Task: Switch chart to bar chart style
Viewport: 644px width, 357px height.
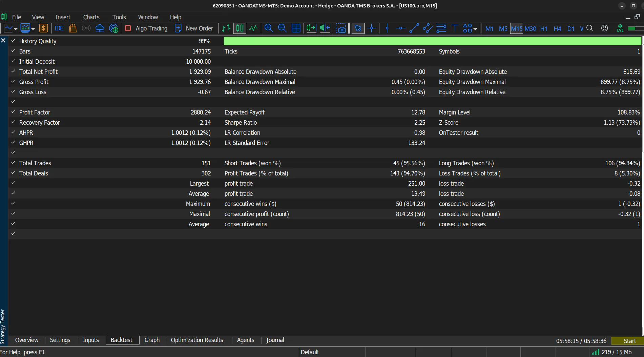Action: pos(226,28)
